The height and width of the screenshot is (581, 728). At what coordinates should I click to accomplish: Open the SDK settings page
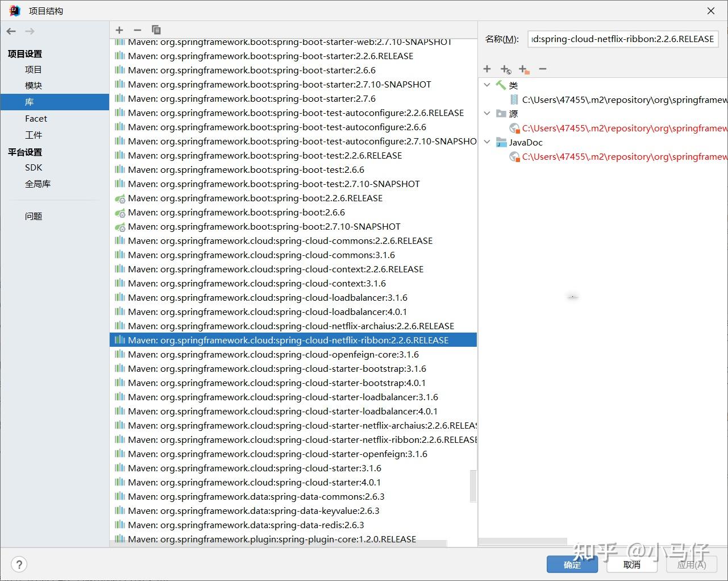click(34, 167)
